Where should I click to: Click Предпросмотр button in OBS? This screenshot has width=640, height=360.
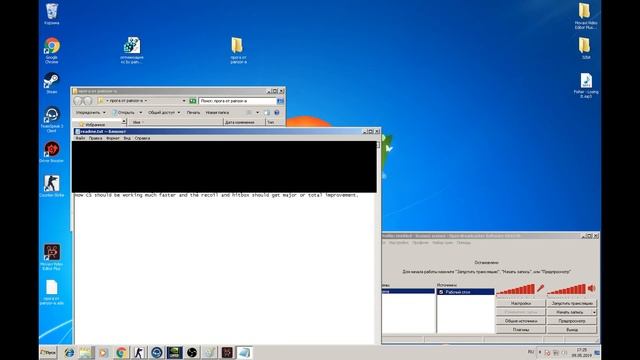point(572,321)
